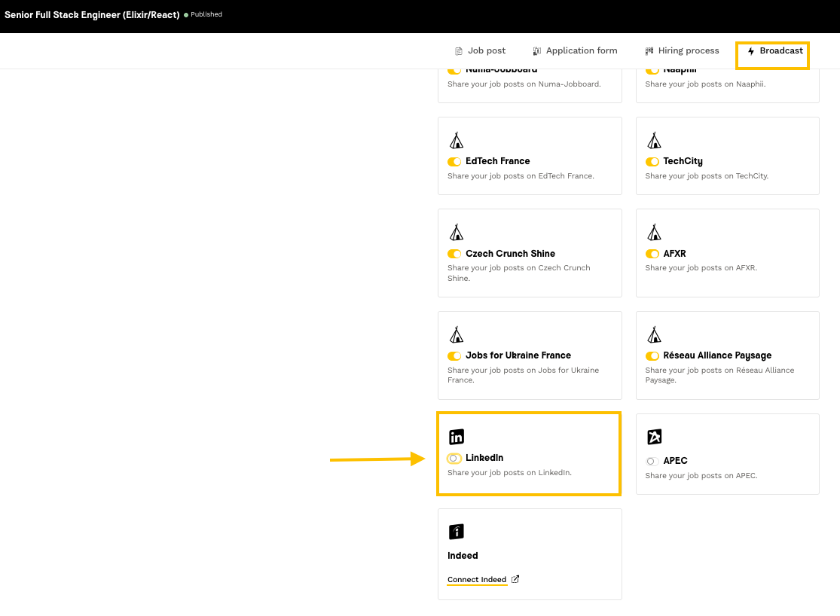Image resolution: width=840 pixels, height=616 pixels.
Task: Switch off Jobs for Ukraine France toggle
Action: [454, 356]
